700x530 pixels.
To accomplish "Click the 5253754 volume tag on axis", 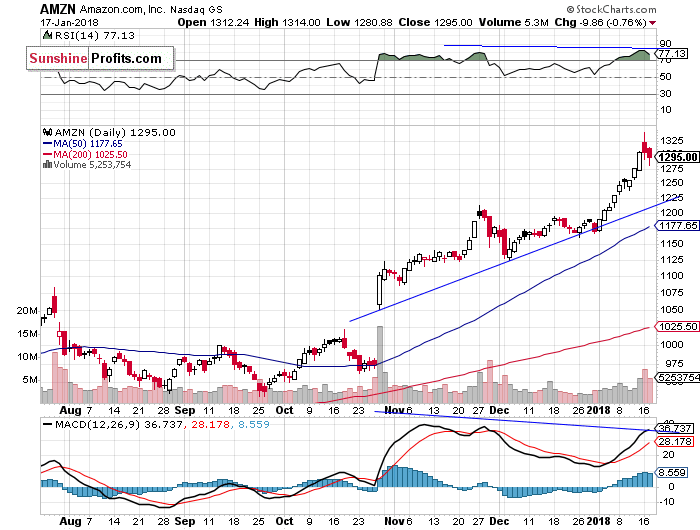I will click(677, 378).
